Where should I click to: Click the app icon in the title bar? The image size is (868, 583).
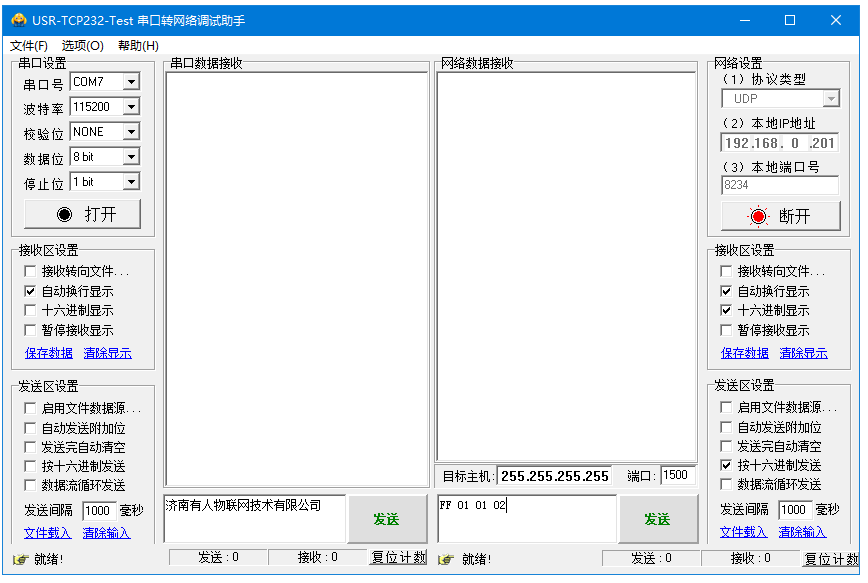tap(18, 20)
